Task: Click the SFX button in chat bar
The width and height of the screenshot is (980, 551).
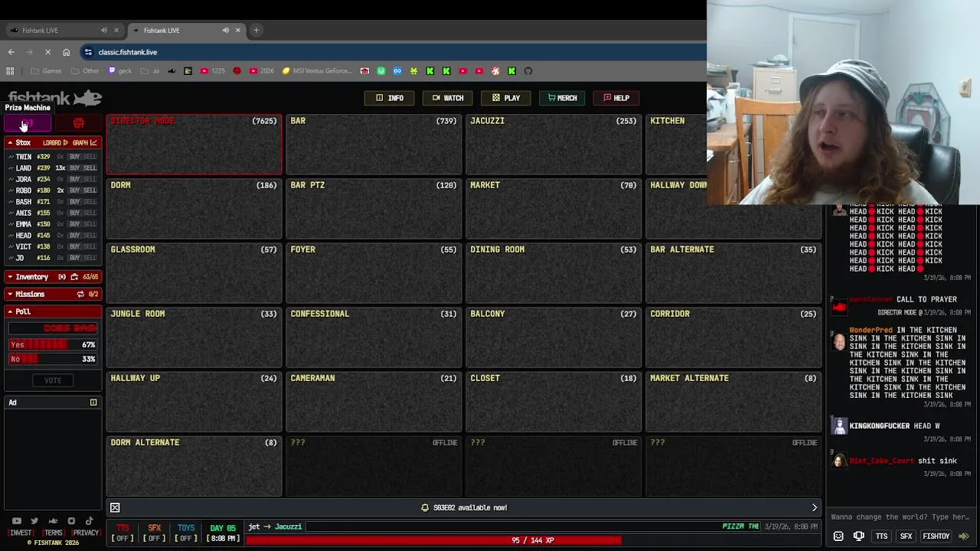Action: coord(906,536)
